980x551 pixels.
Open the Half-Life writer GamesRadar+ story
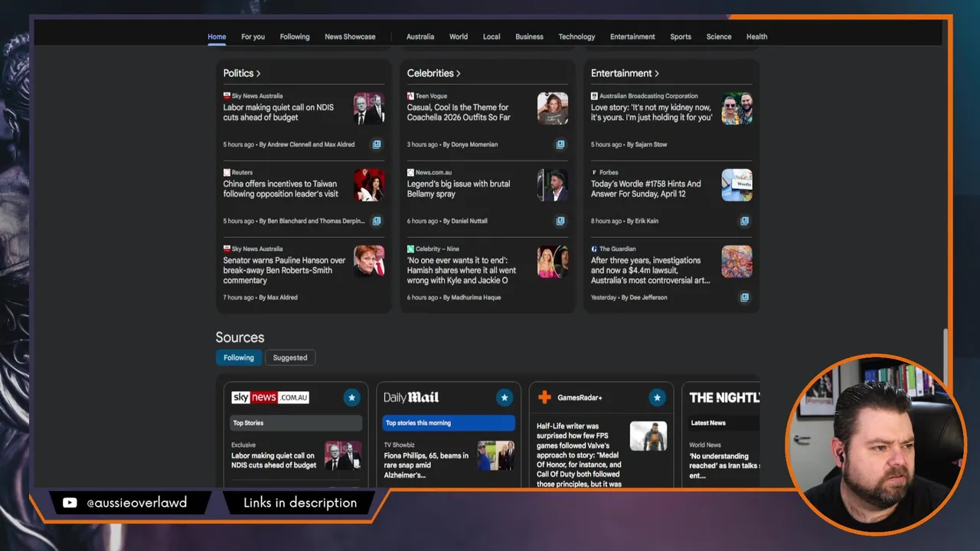pyautogui.click(x=579, y=455)
